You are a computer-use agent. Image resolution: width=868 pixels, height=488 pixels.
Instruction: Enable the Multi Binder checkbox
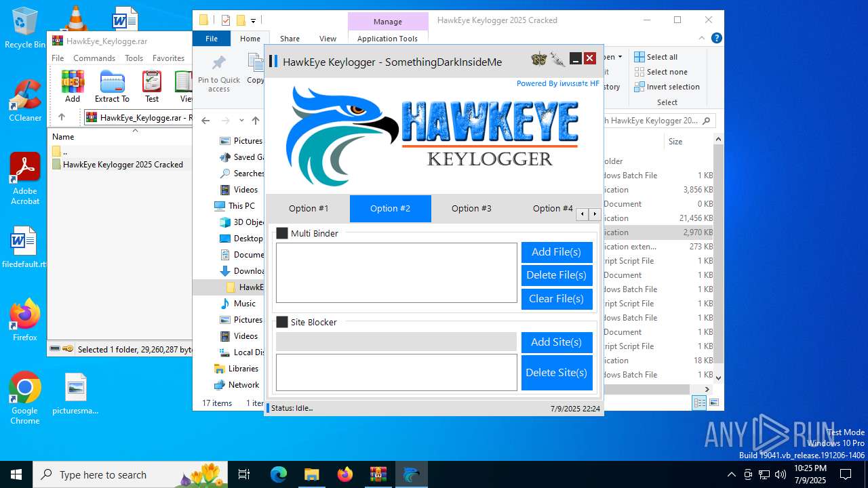tap(282, 233)
